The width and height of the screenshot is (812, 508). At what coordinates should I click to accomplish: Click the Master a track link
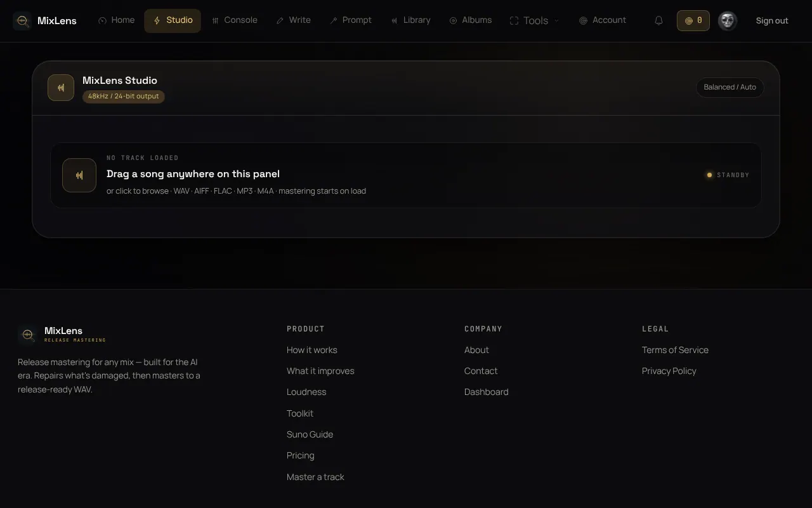[315, 477]
